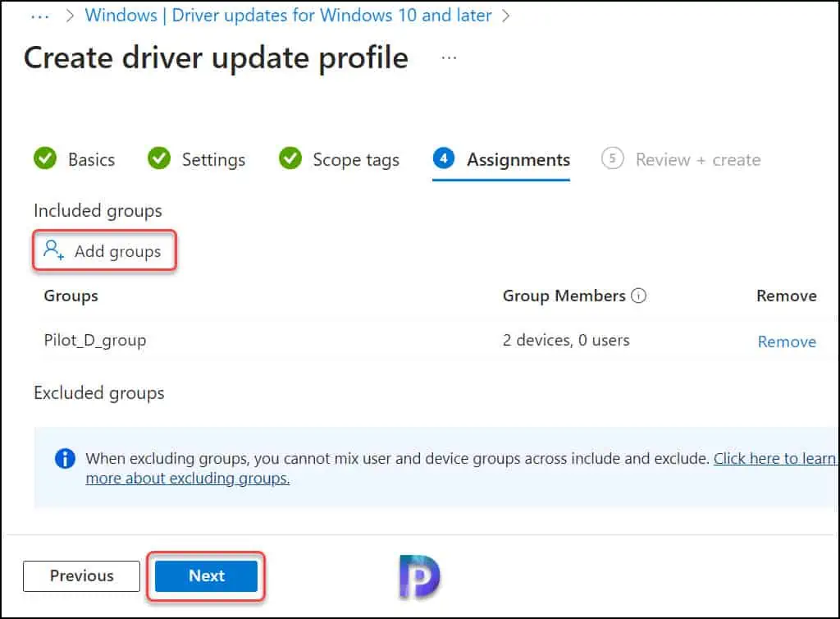Go to the Scope tags step
Screen dimensions: 840x619
(339, 159)
